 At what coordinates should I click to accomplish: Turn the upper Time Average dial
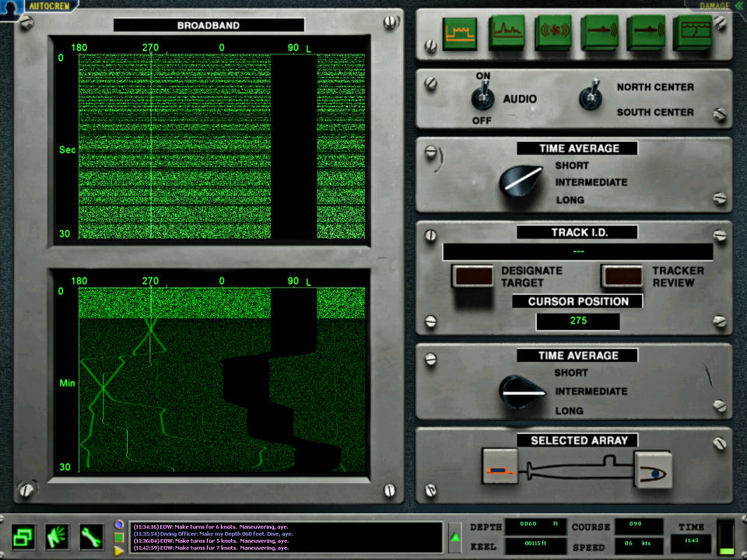pyautogui.click(x=522, y=182)
